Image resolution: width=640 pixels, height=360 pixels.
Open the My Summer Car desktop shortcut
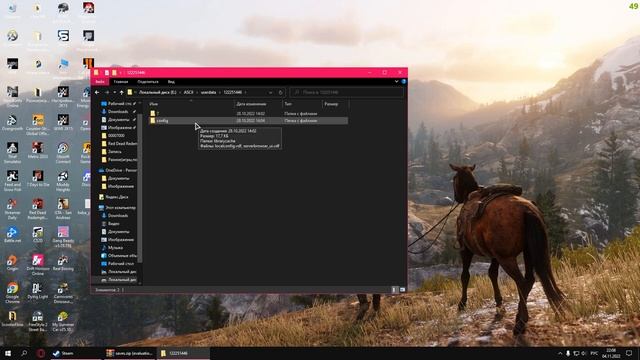pos(63,320)
